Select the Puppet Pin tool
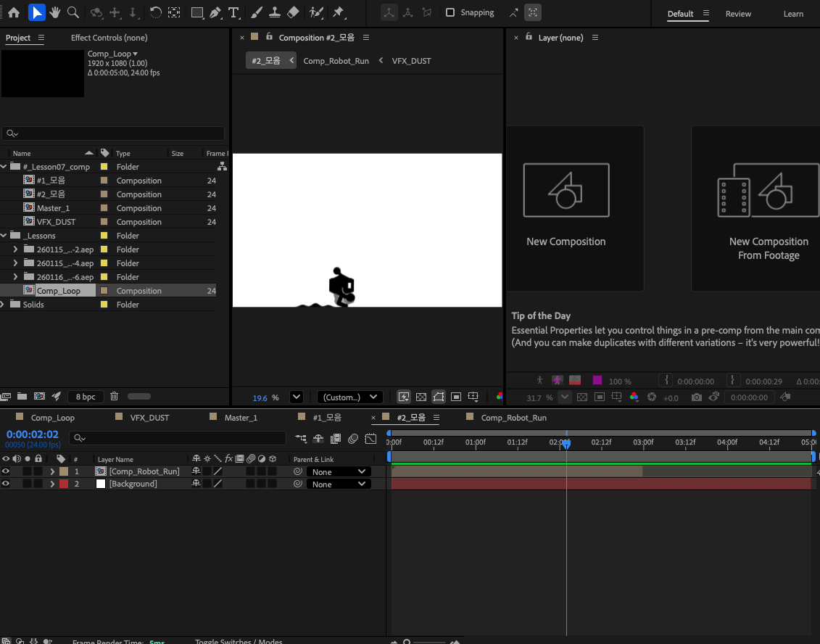This screenshot has height=644, width=820. 339,12
